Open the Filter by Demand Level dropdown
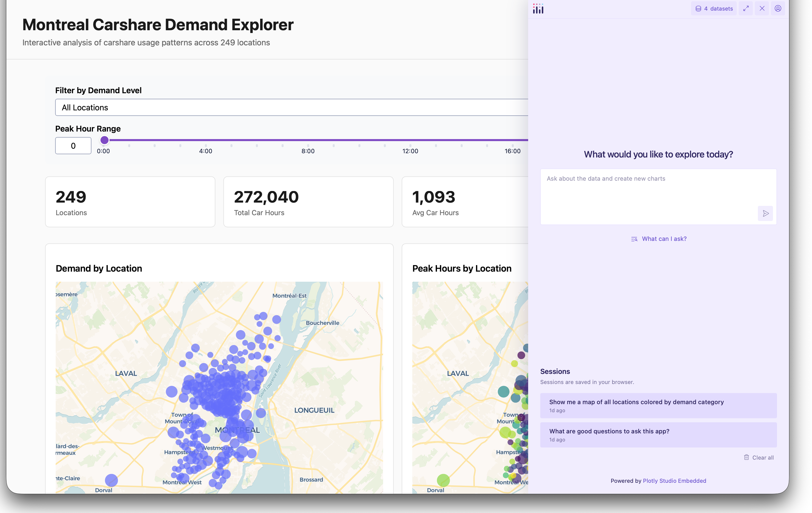812x513 pixels. (292, 108)
